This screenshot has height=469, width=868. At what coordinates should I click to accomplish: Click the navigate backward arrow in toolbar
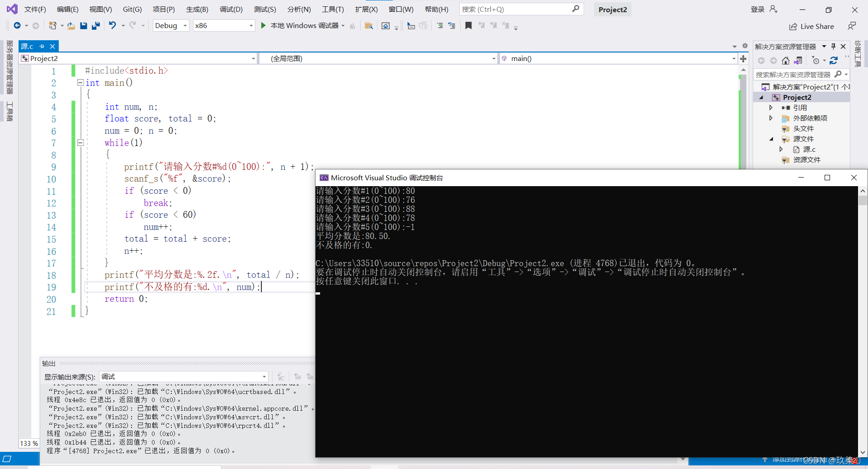tap(17, 26)
